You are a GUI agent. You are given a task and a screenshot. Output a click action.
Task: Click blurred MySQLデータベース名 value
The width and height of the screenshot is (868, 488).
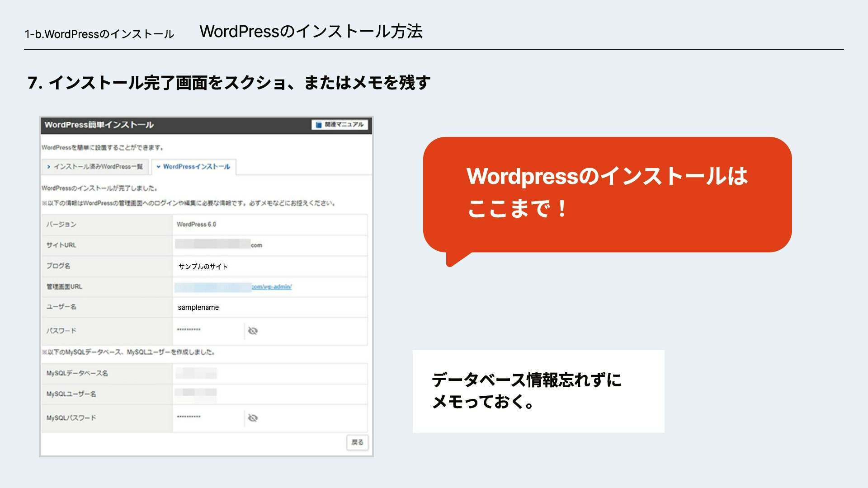tap(196, 373)
